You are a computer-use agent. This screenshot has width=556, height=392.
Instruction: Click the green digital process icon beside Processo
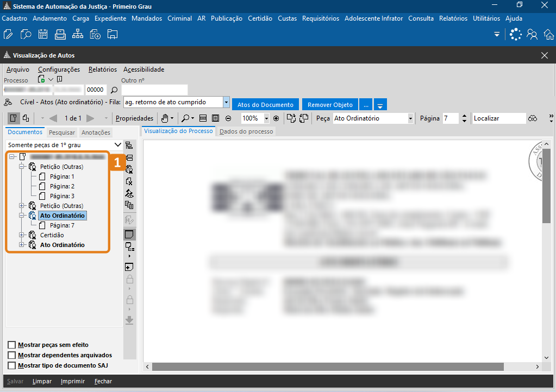pyautogui.click(x=41, y=79)
